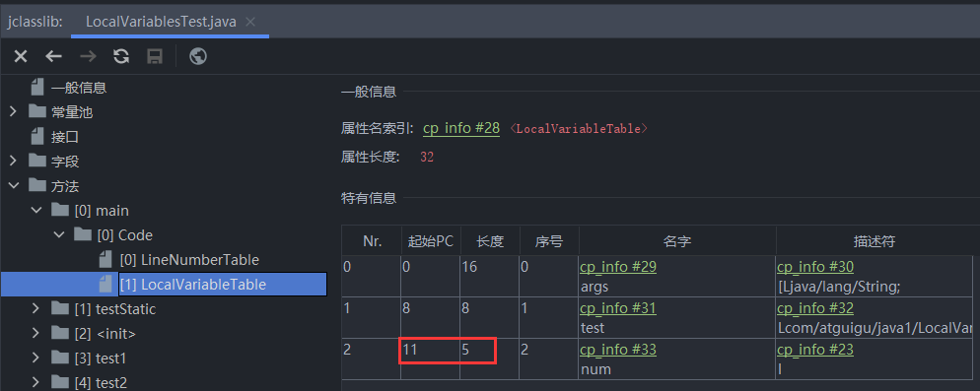980x391 pixels.
Task: Open the cp_info #32 descriptor link
Action: (815, 308)
